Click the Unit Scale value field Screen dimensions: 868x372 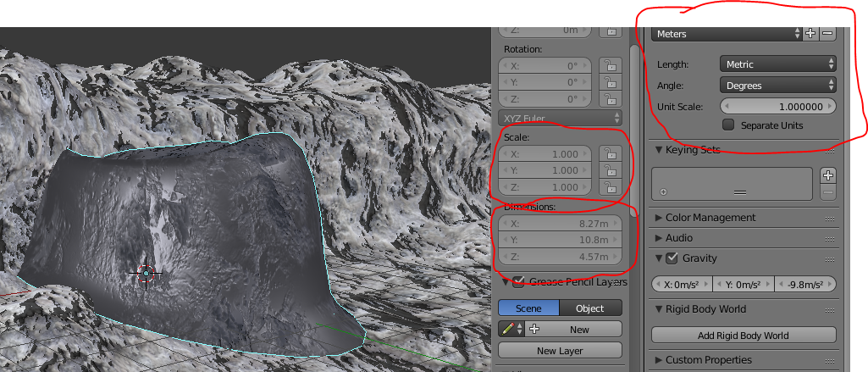(777, 106)
